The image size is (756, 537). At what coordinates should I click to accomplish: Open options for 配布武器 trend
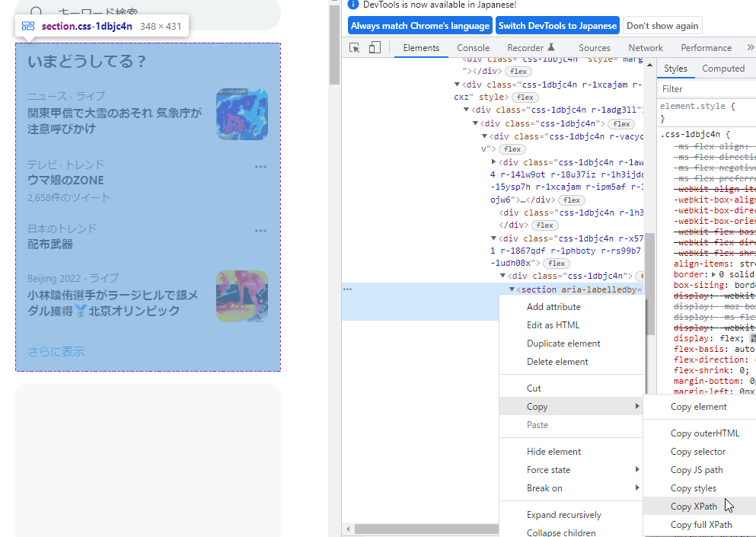261,231
